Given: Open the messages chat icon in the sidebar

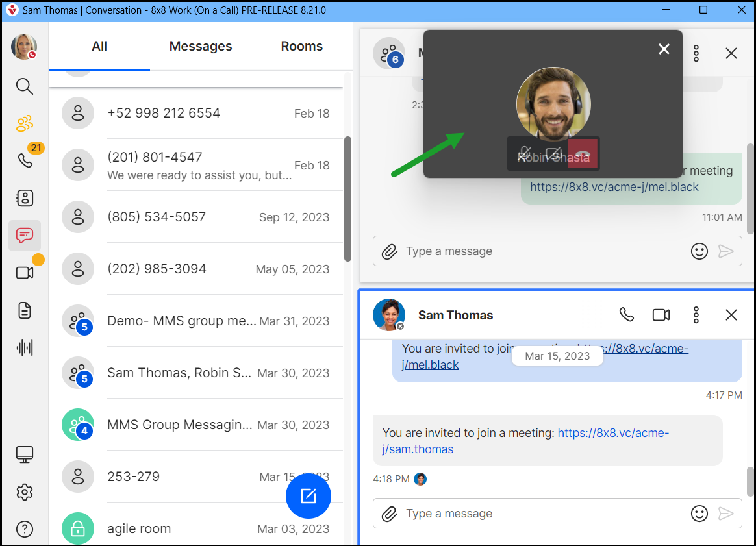Looking at the screenshot, I should [x=25, y=235].
